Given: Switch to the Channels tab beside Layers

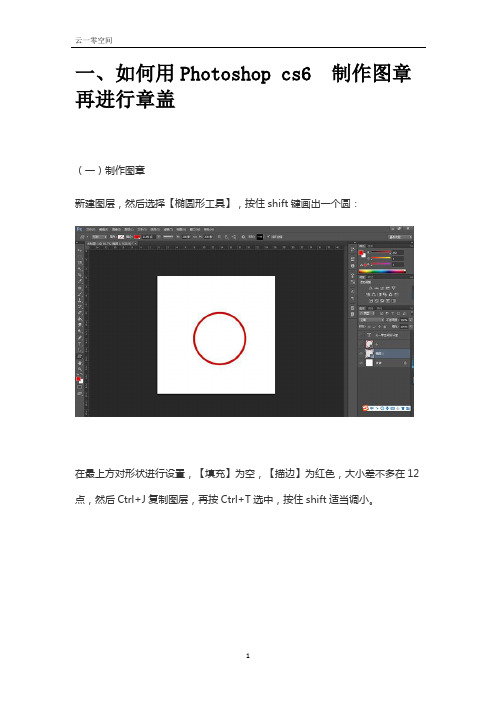Looking at the screenshot, I should 370,308.
